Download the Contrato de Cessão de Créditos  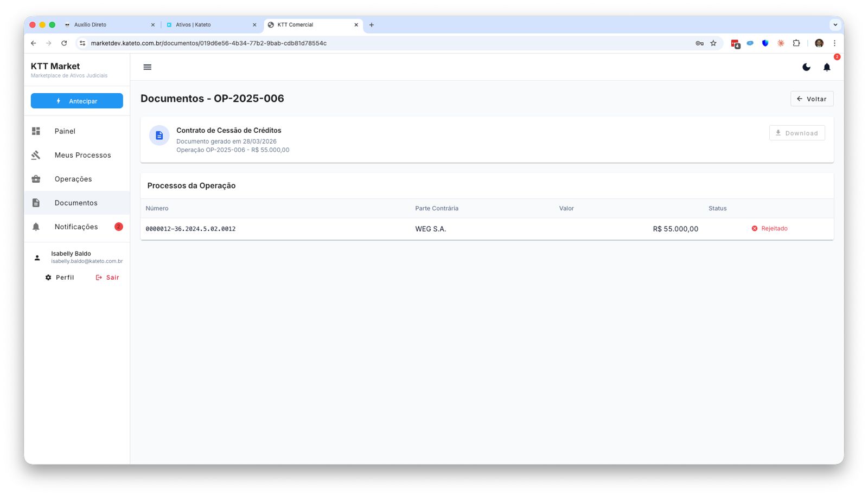point(796,133)
